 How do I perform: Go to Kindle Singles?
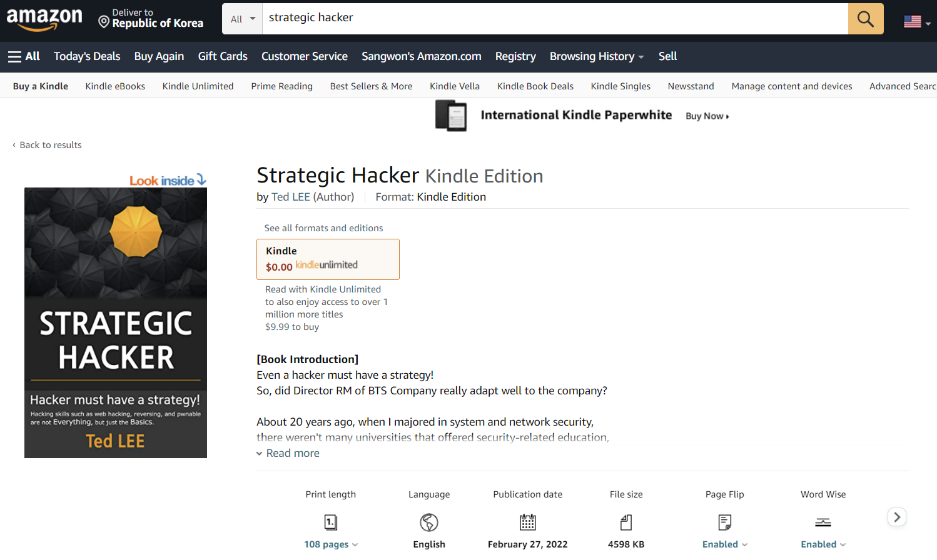coord(620,86)
